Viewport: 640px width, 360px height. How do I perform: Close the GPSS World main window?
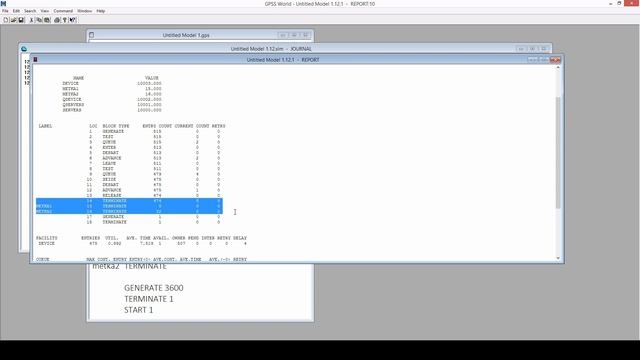(x=631, y=3)
